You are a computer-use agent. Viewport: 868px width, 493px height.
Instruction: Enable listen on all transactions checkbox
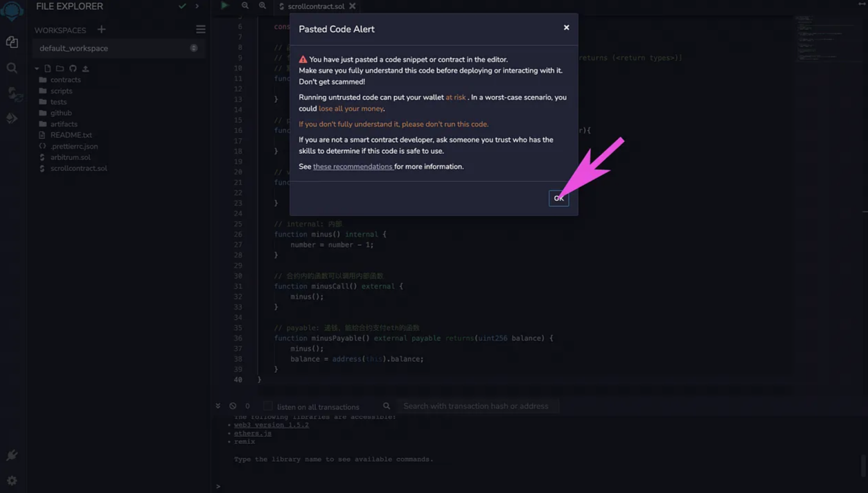[267, 406]
